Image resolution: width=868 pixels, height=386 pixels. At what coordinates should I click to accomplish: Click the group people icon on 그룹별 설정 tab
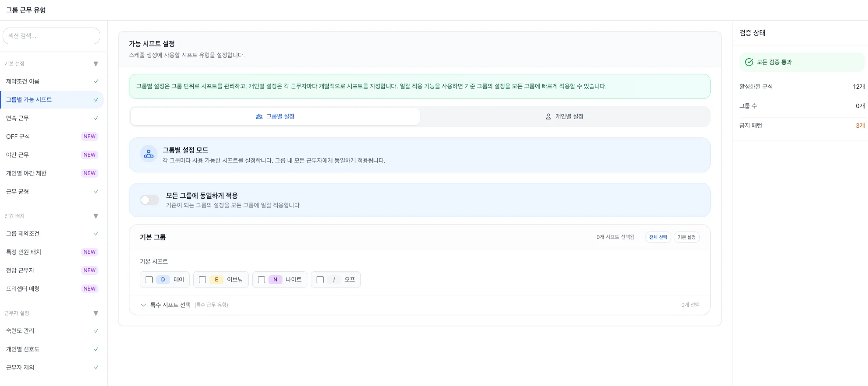coord(259,116)
